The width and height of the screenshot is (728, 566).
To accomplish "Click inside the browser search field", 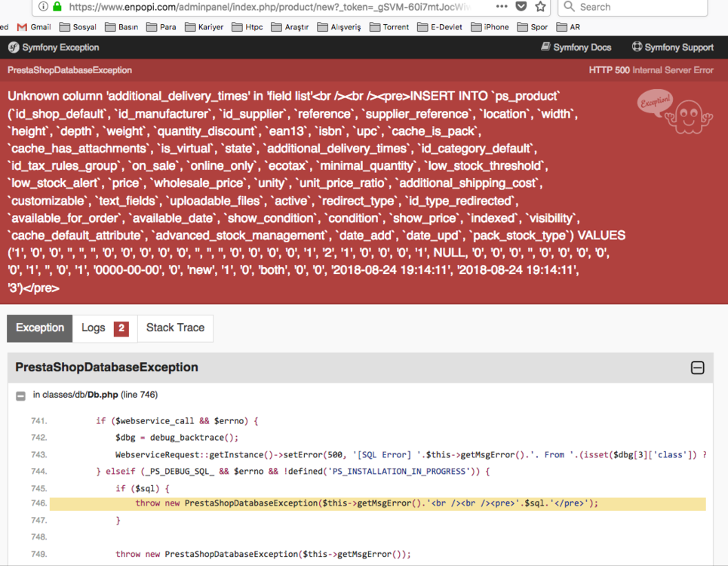I will tap(634, 8).
